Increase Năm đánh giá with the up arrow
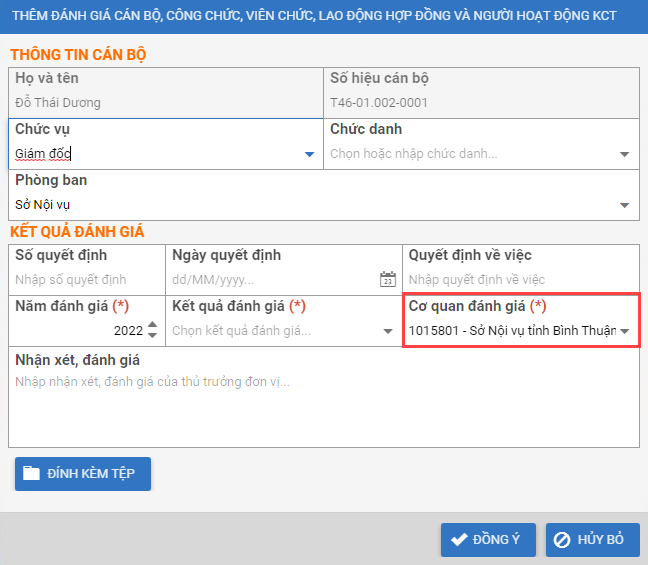The height and width of the screenshot is (565, 648). pos(152,325)
